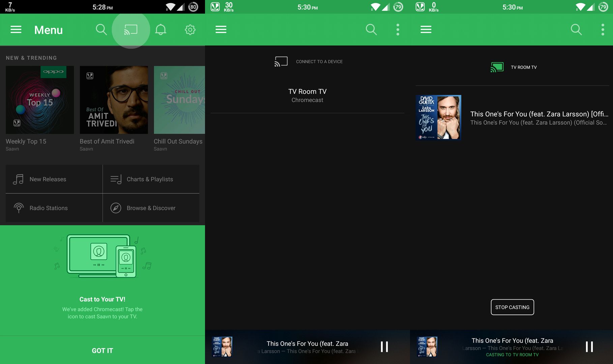
Task: Tap 'Weekly Top 15' title text
Action: (26, 141)
